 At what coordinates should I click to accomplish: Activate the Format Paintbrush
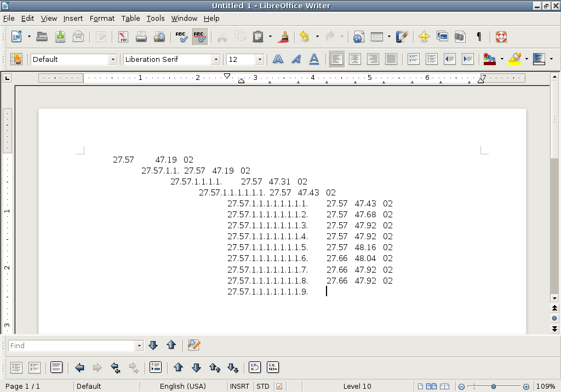pos(284,37)
